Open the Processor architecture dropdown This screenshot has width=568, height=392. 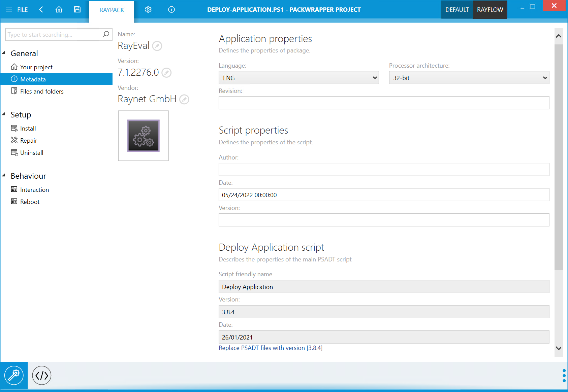(x=545, y=77)
